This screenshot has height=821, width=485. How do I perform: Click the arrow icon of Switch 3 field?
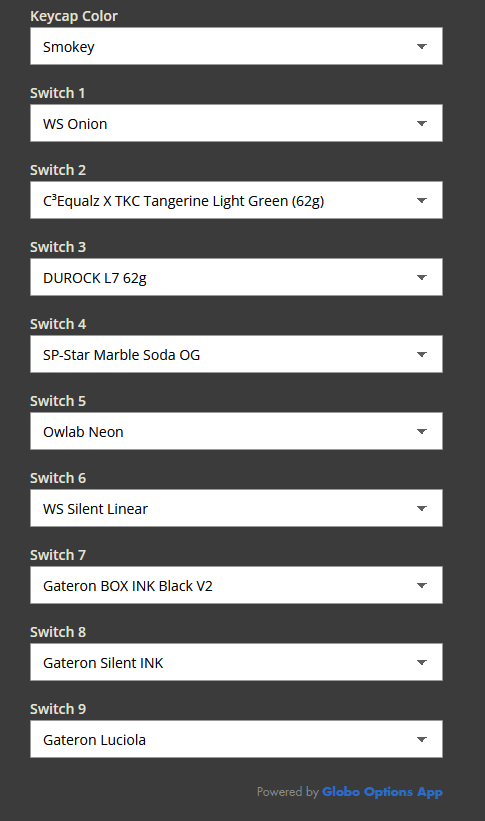pos(422,278)
